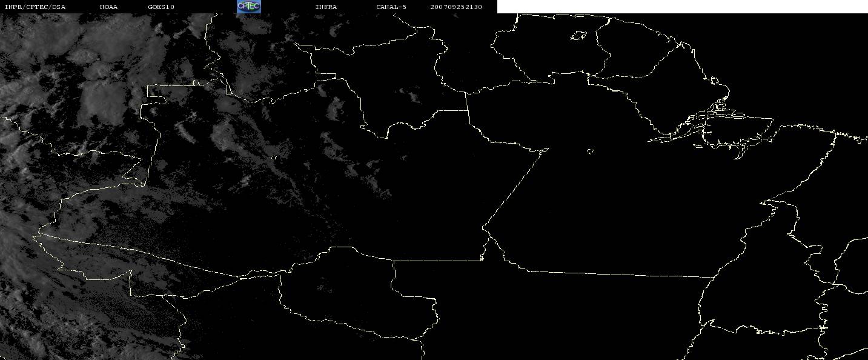Click the NOAA label in header
This screenshot has width=868, height=360.
pyautogui.click(x=109, y=7)
